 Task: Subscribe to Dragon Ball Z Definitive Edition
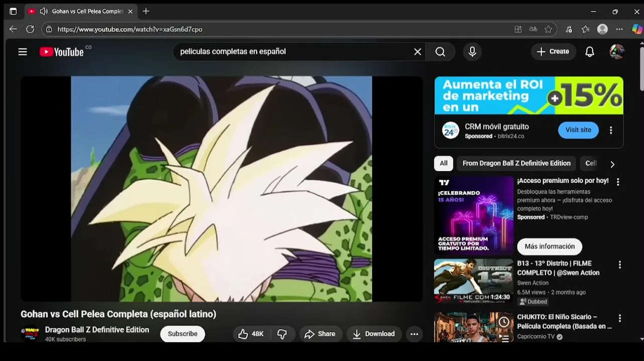183,334
